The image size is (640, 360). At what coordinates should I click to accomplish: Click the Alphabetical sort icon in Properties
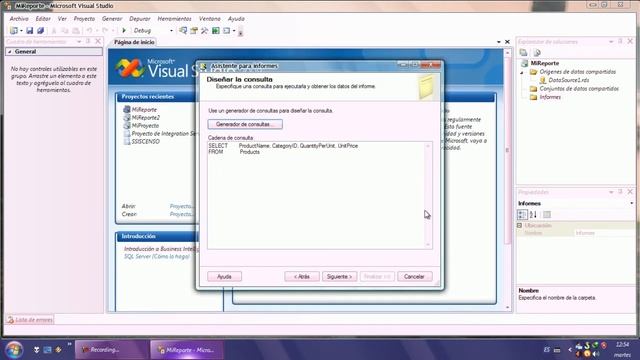point(533,215)
